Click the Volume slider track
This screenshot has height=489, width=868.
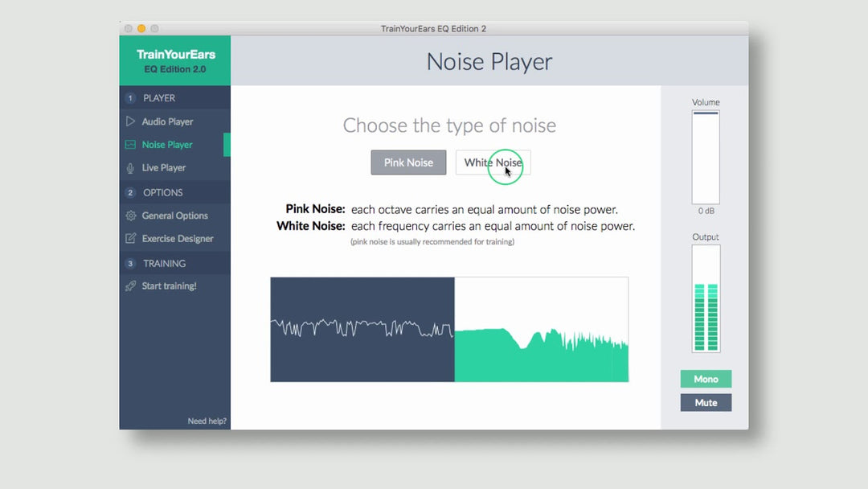[x=706, y=158]
